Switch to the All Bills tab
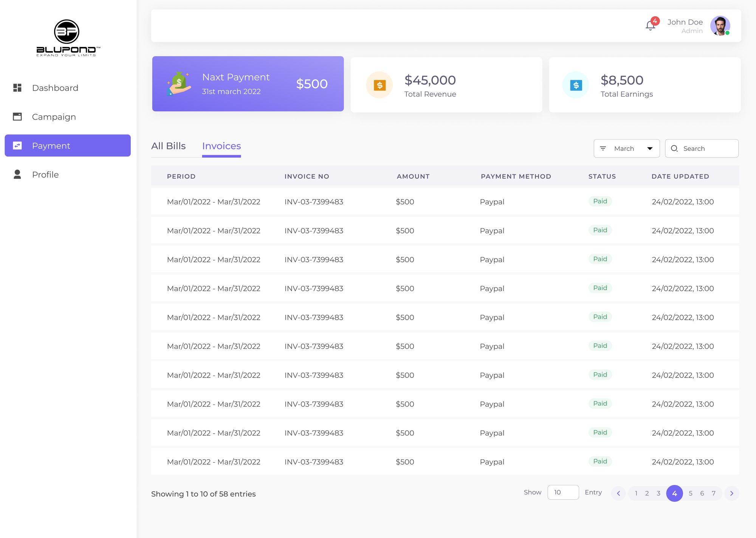 168,146
